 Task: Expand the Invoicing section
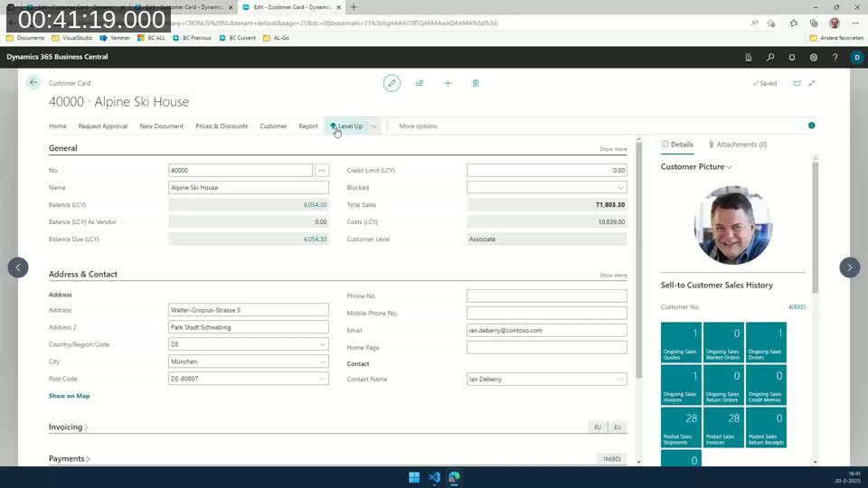pos(69,427)
